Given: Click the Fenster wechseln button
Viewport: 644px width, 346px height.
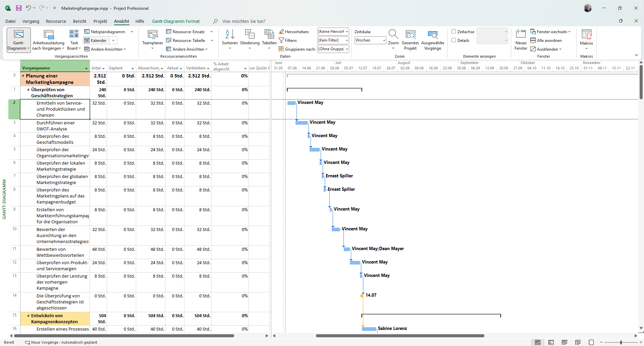Looking at the screenshot, I should (550, 32).
